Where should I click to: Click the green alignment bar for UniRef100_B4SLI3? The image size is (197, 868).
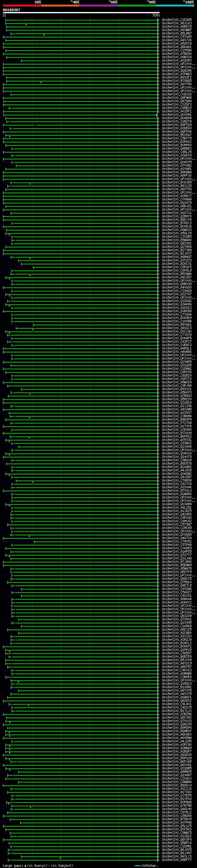90,857
